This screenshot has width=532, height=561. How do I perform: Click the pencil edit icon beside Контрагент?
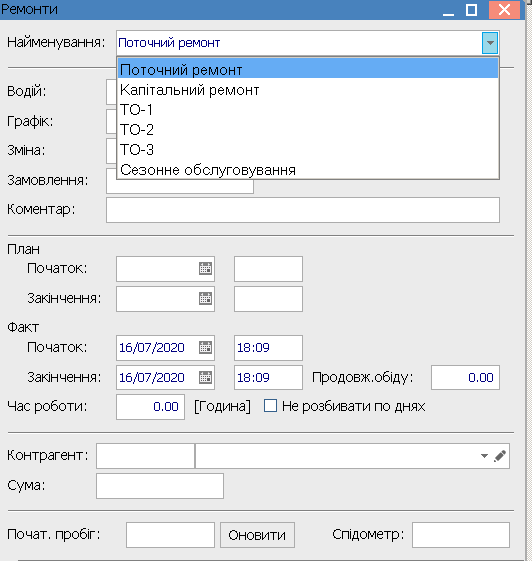click(500, 456)
